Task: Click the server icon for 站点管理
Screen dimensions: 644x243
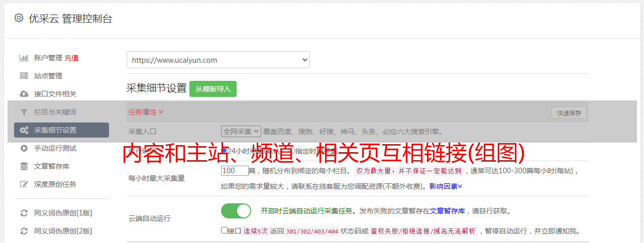Action: click(x=24, y=76)
